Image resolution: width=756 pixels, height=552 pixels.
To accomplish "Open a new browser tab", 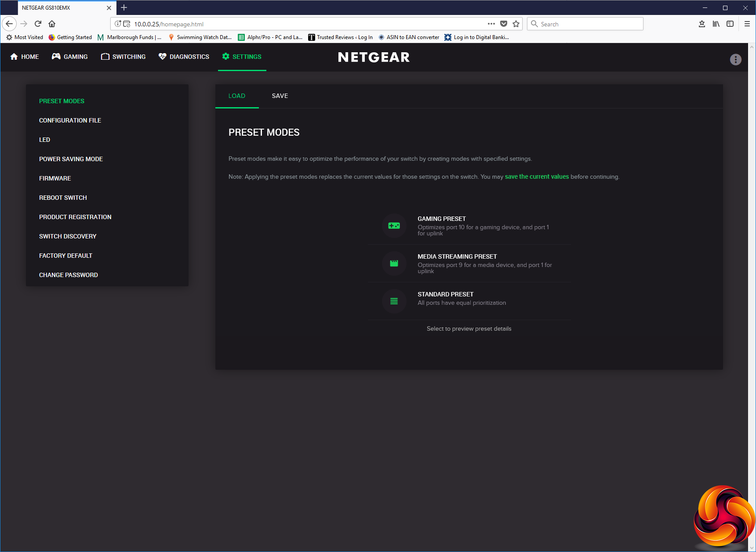I will pos(124,7).
